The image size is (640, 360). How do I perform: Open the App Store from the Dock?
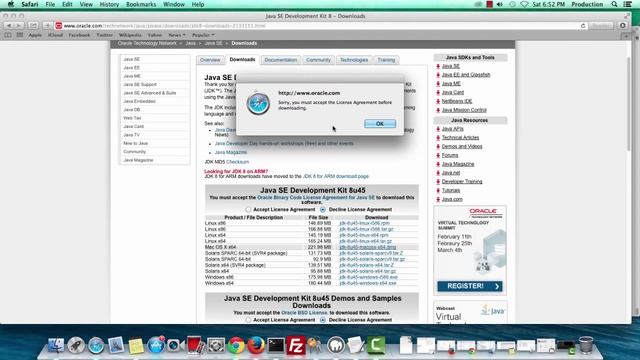156,345
